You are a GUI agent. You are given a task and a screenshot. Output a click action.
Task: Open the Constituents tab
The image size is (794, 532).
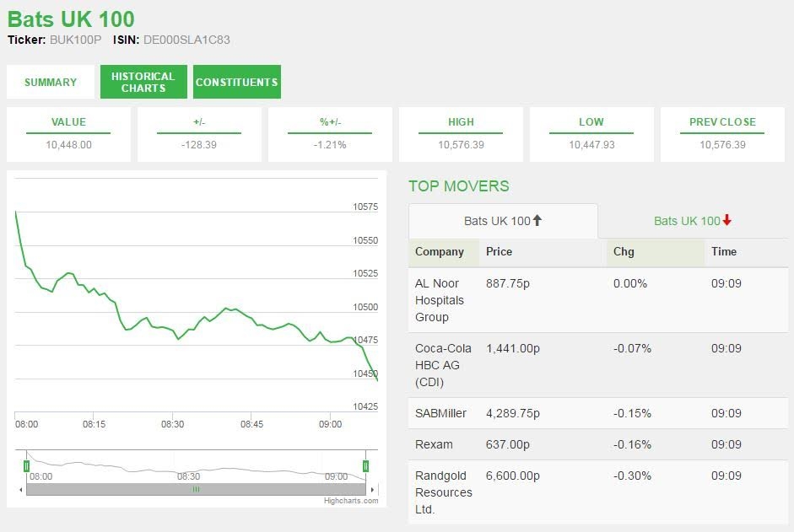point(237,82)
